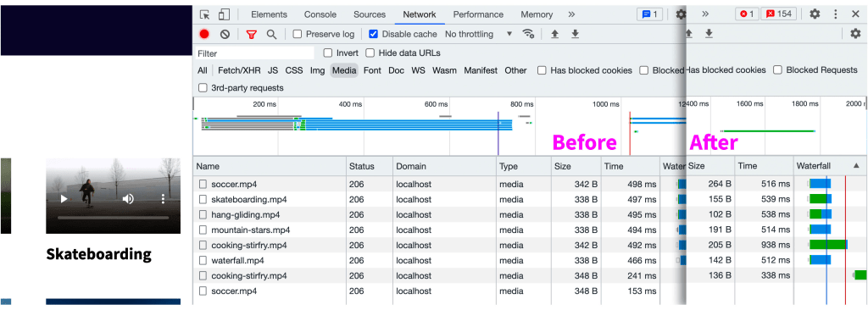868x310 pixels.
Task: Enable Preserve log checkbox
Action: (x=298, y=34)
